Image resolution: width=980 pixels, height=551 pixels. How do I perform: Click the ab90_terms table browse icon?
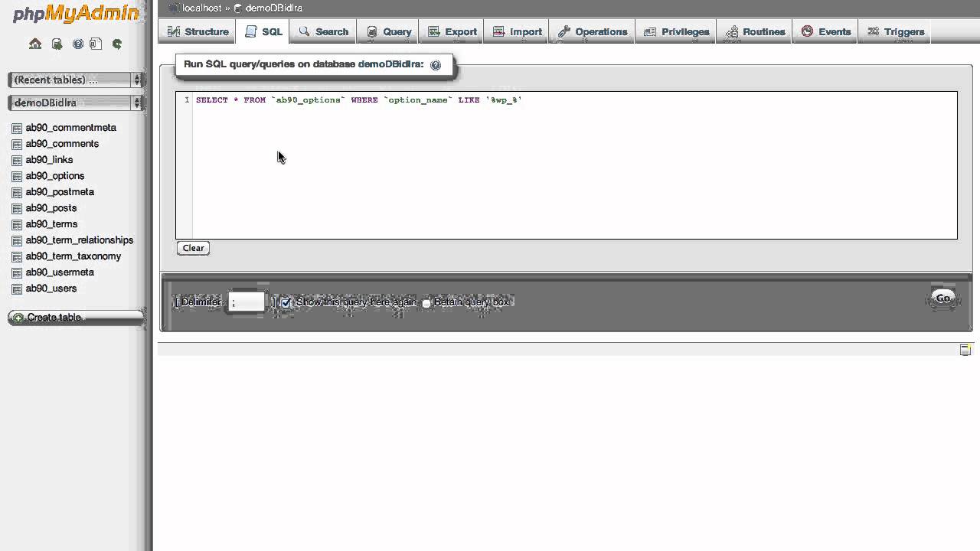pyautogui.click(x=17, y=224)
